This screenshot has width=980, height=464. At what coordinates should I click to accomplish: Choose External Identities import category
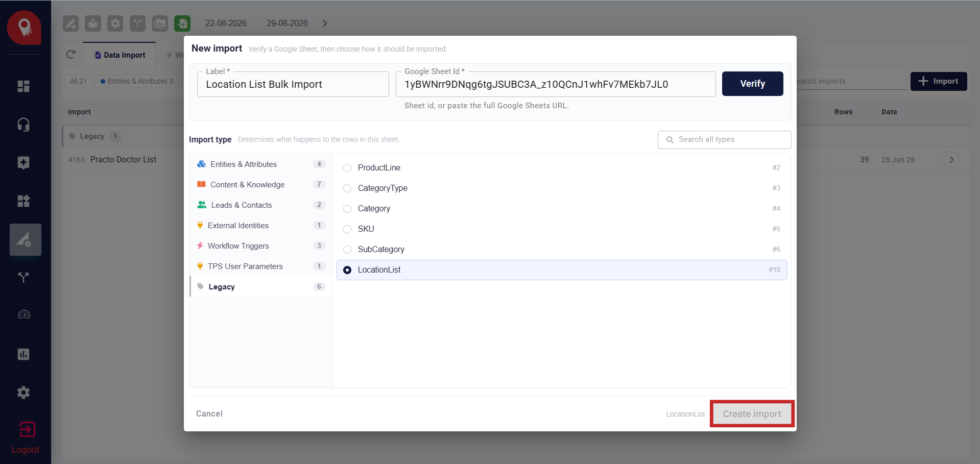[x=261, y=225]
